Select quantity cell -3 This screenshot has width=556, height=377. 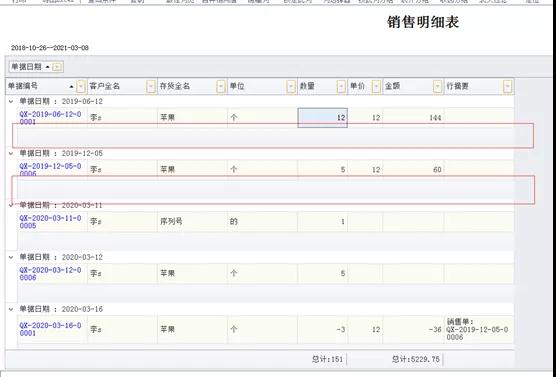point(323,329)
